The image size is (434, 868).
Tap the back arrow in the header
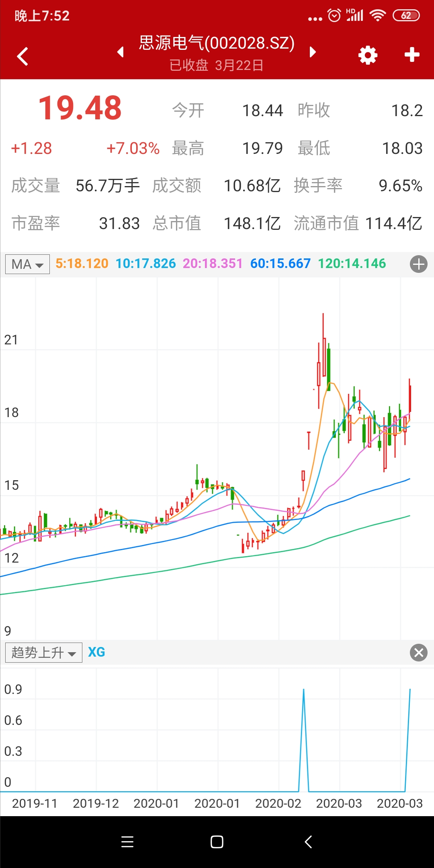(23, 56)
